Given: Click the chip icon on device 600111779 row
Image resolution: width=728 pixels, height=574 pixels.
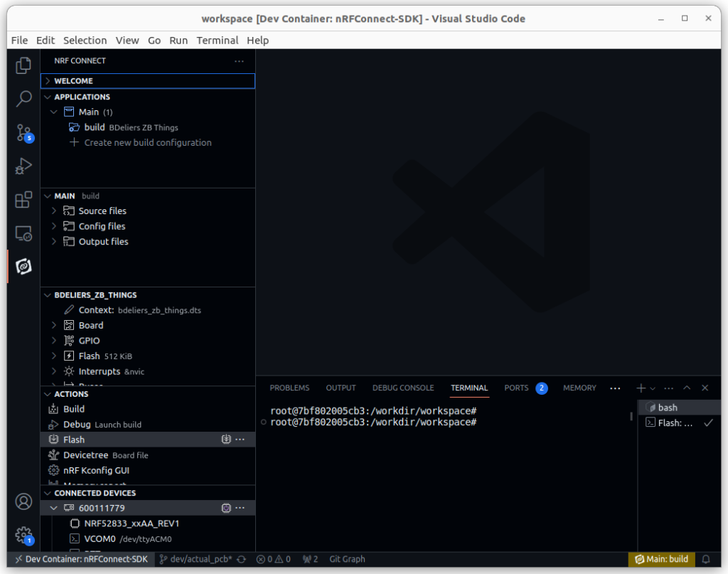Looking at the screenshot, I should click(226, 508).
